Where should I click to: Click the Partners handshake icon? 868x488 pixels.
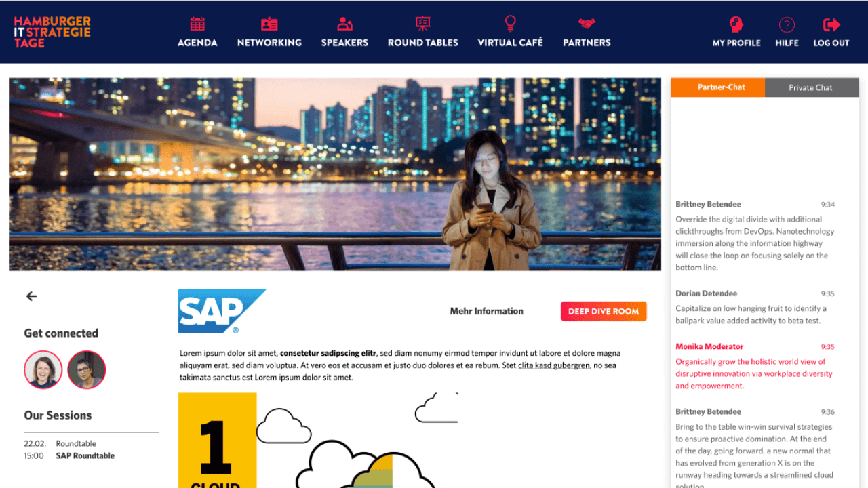587,23
